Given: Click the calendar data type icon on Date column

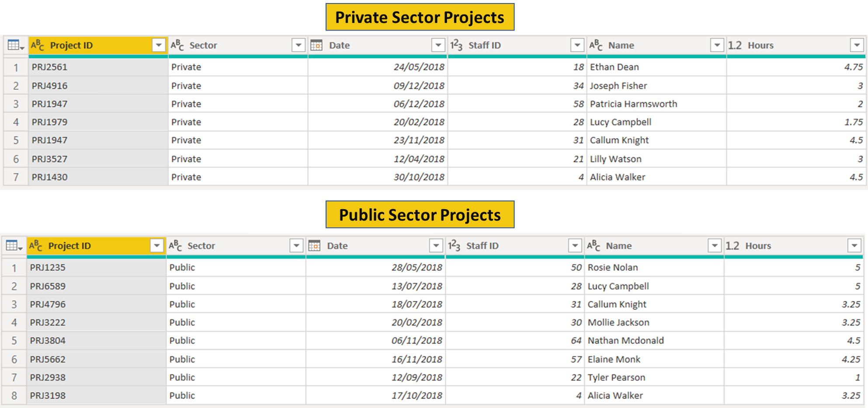Looking at the screenshot, I should tap(316, 45).
